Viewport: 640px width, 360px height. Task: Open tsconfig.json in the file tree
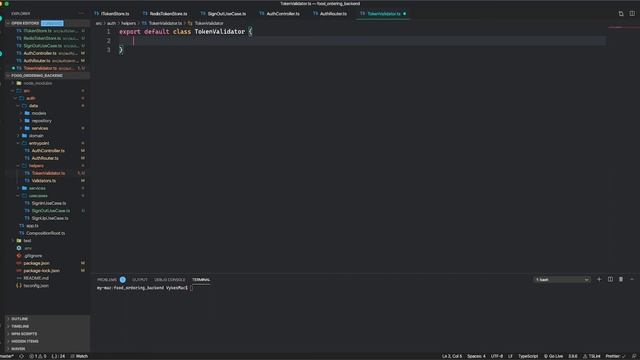pyautogui.click(x=36, y=286)
